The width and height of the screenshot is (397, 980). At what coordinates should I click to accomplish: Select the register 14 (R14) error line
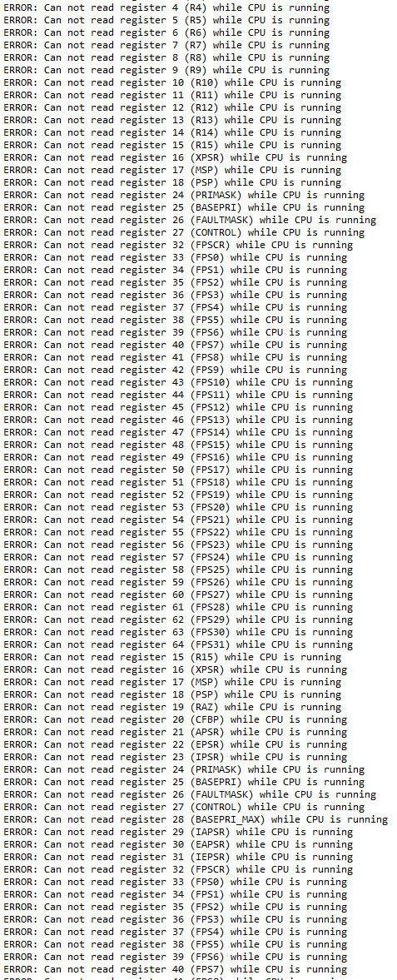pos(172,132)
